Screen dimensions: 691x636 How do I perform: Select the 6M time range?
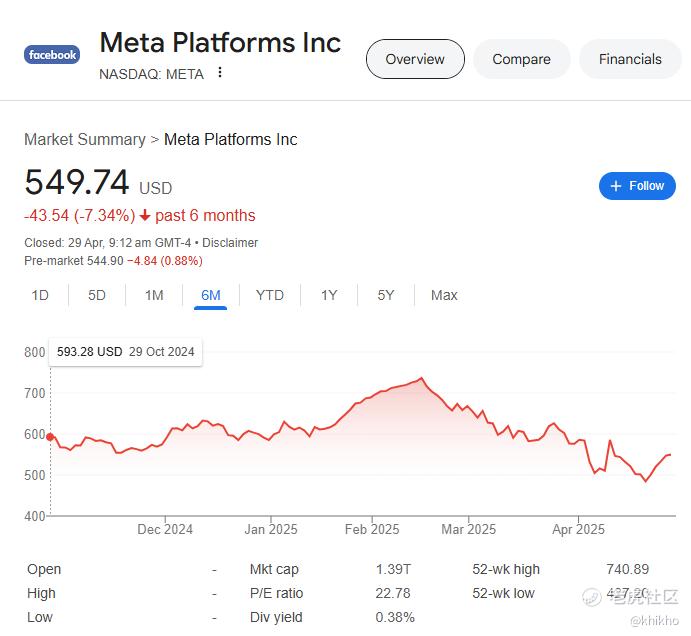(211, 295)
